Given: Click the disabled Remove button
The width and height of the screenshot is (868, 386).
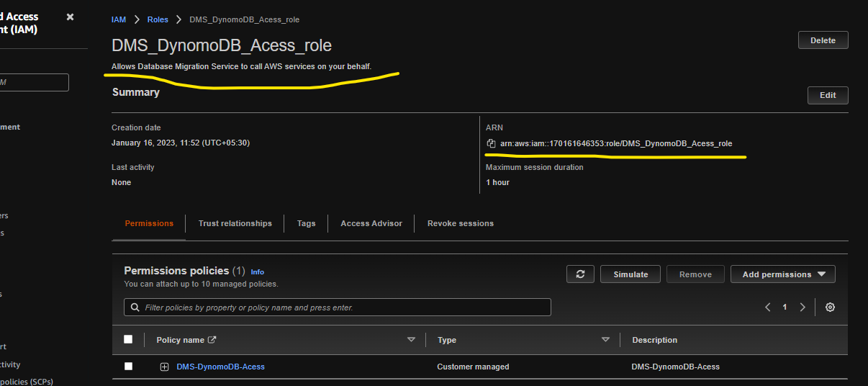Looking at the screenshot, I should [695, 274].
